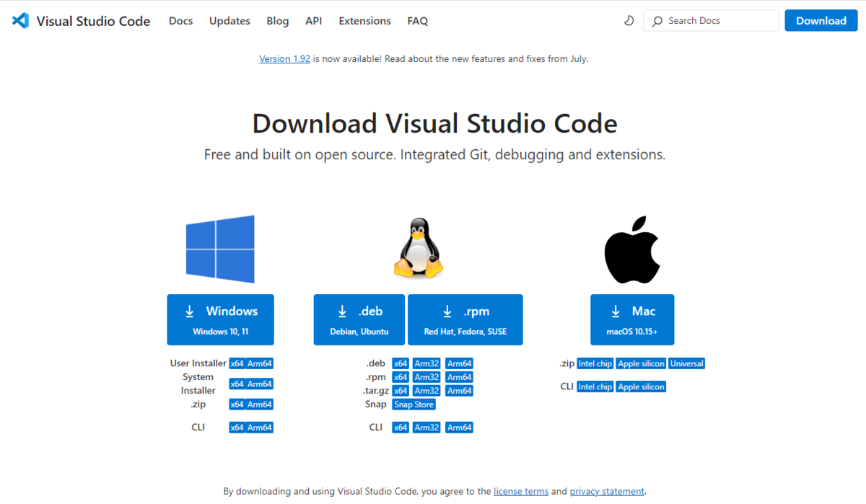The image size is (866, 504).
Task: Toggle the dark theme moon icon
Action: [629, 21]
